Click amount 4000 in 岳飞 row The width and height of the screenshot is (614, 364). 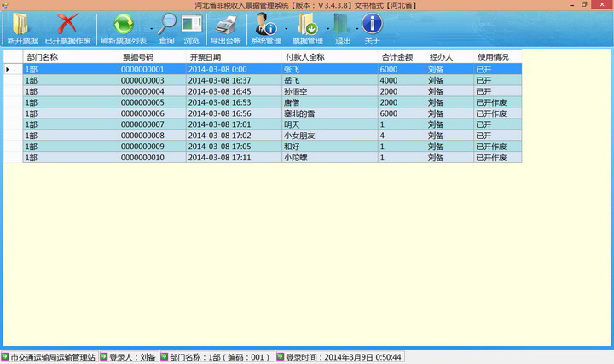click(x=402, y=80)
